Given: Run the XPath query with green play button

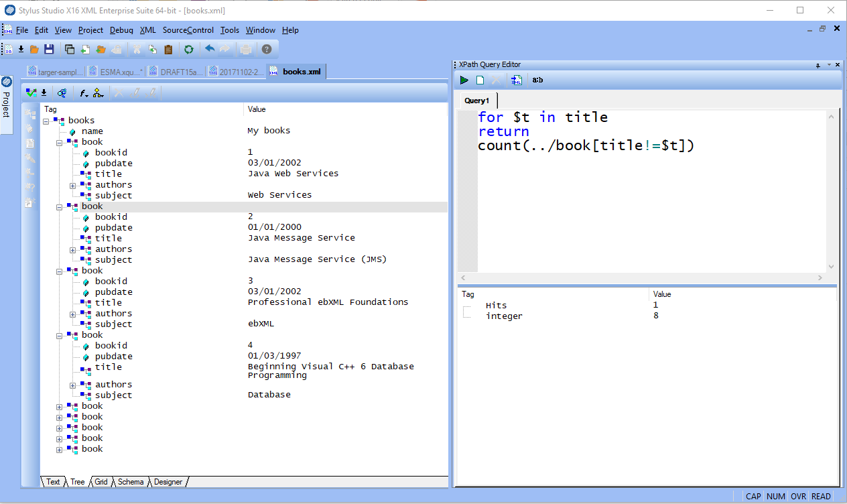Looking at the screenshot, I should (464, 80).
